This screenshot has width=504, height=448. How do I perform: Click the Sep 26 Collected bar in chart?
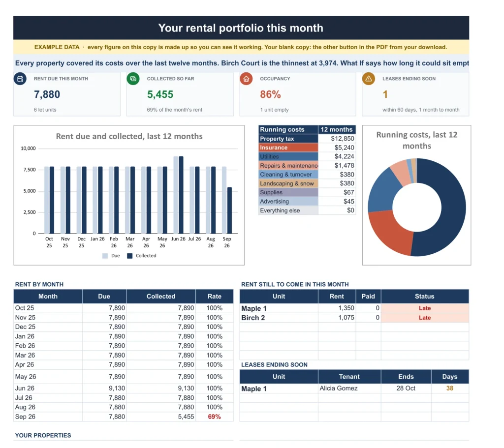coord(229,210)
